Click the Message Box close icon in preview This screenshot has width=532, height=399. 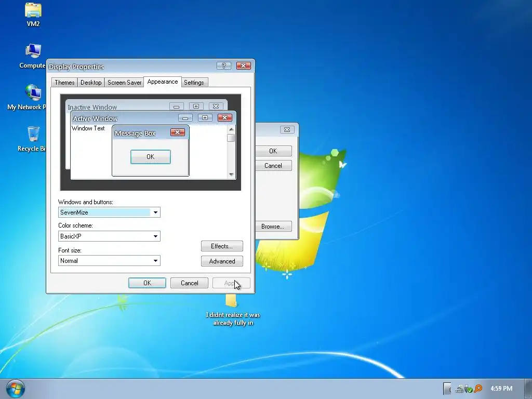pos(178,132)
